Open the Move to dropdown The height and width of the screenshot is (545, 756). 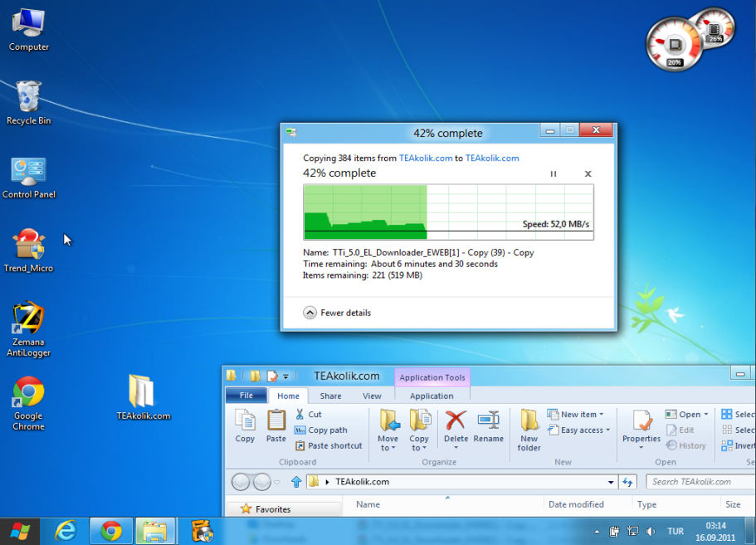coord(388,431)
